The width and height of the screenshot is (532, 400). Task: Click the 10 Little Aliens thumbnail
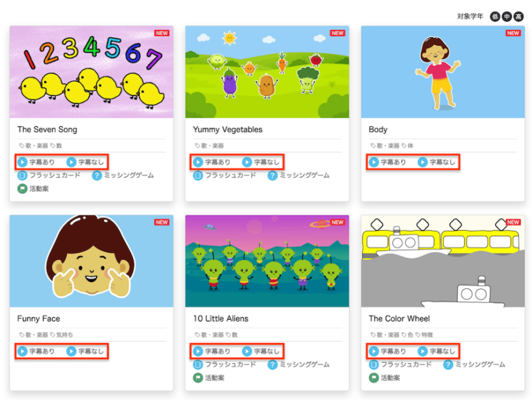coord(267,261)
